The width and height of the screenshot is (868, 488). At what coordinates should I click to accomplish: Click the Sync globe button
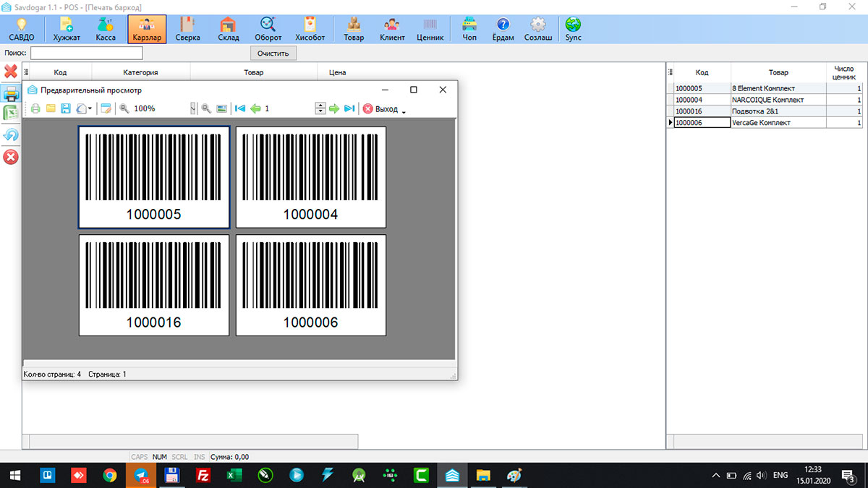point(573,30)
